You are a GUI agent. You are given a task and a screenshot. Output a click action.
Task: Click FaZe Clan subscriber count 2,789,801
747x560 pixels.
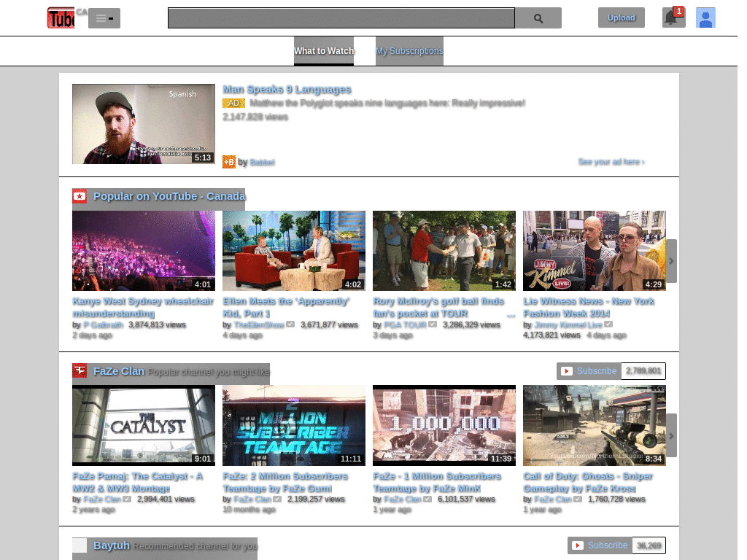[x=643, y=371]
